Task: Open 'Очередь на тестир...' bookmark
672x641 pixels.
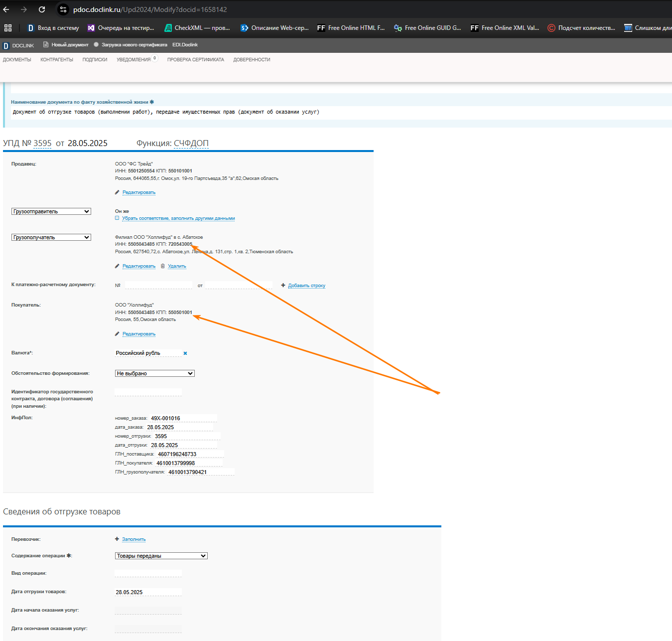Action: 121,28
